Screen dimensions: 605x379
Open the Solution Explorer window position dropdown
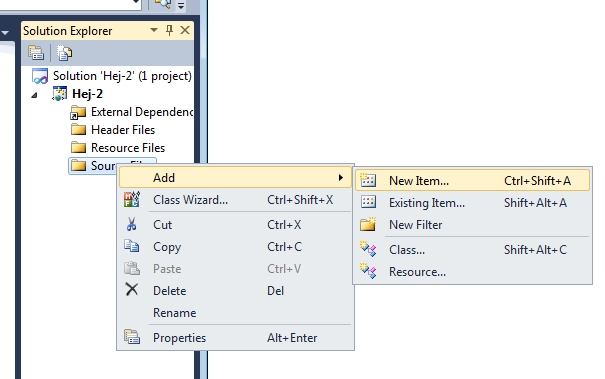click(154, 30)
